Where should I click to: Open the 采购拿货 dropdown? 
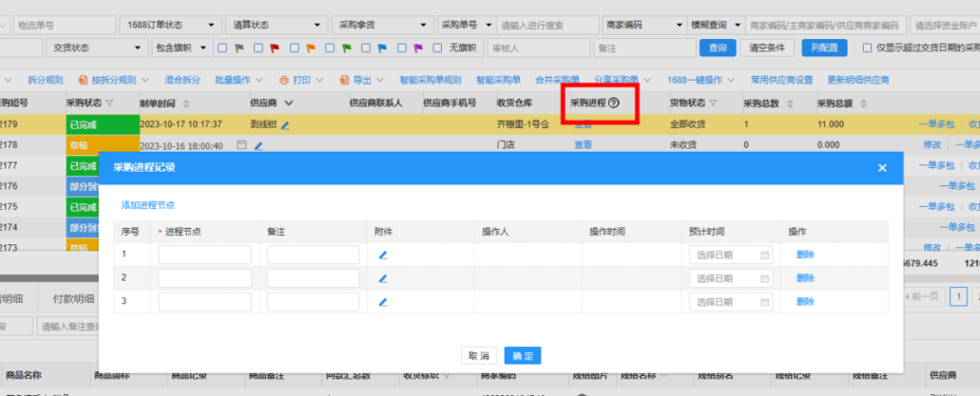pyautogui.click(x=383, y=25)
